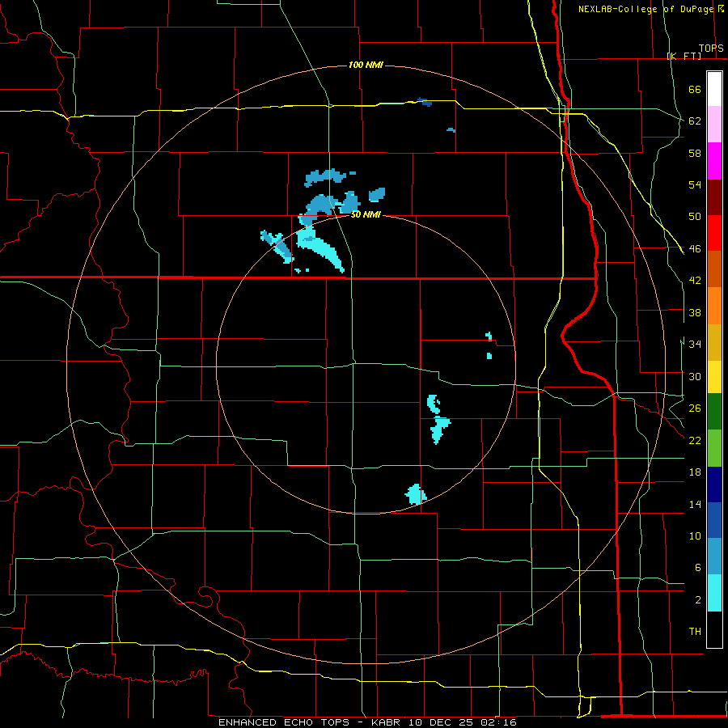
Task: Click the 46 legend value
Action: point(695,248)
